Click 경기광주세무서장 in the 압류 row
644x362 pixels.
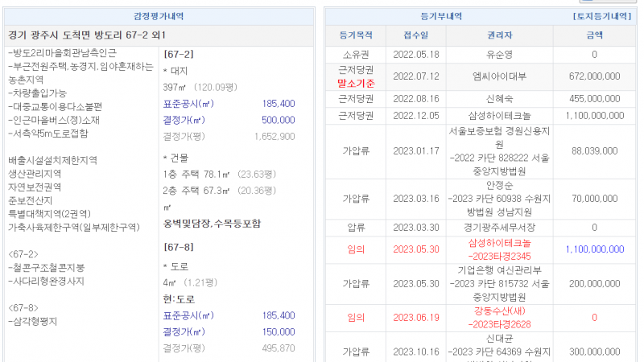coord(500,228)
